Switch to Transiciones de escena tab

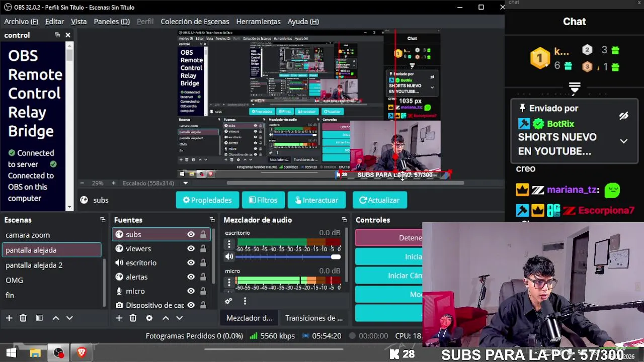tap(314, 318)
